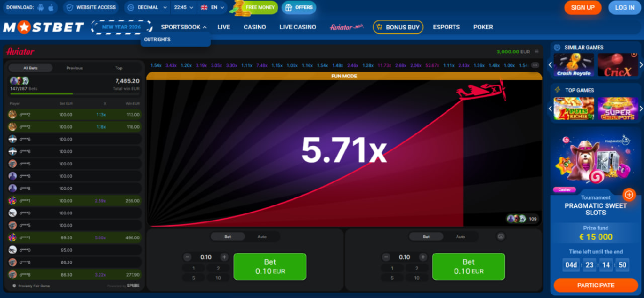Click the Website Access shield icon

tap(69, 8)
